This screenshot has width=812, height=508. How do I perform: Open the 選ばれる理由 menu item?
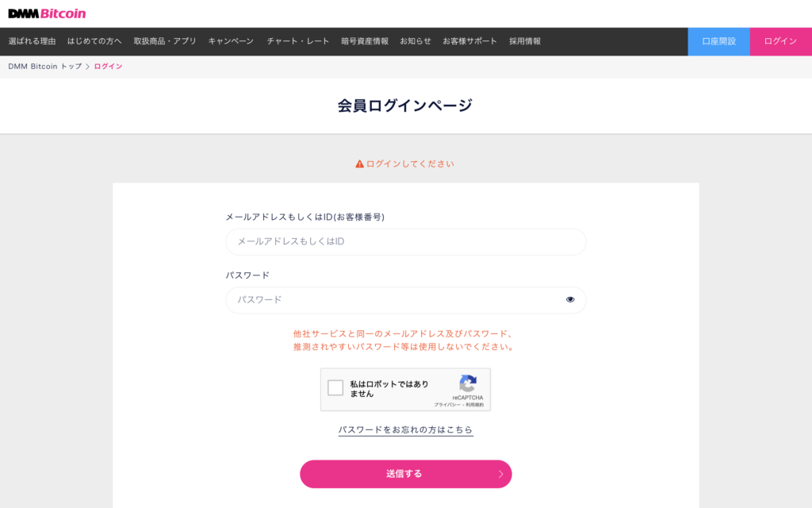coord(32,41)
